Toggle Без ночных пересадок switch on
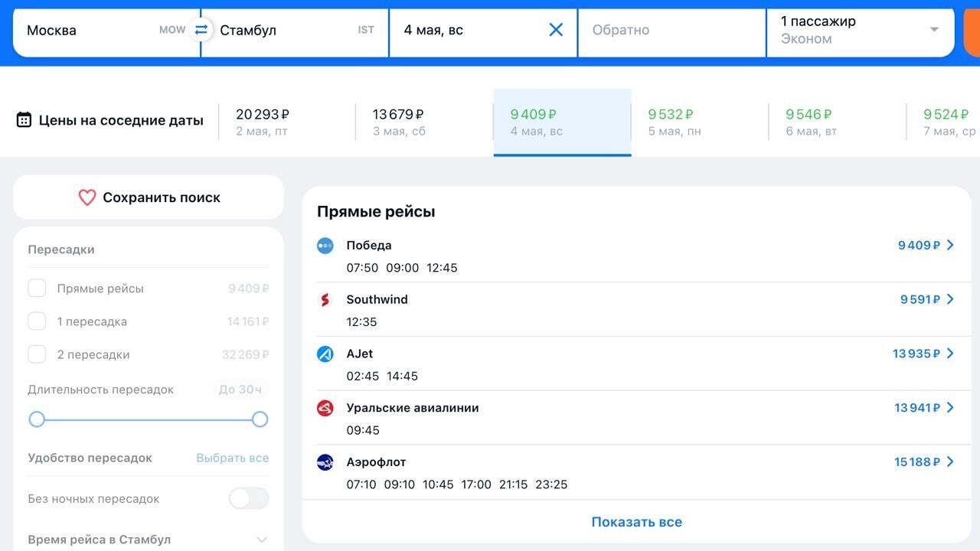This screenshot has height=551, width=980. coord(248,498)
